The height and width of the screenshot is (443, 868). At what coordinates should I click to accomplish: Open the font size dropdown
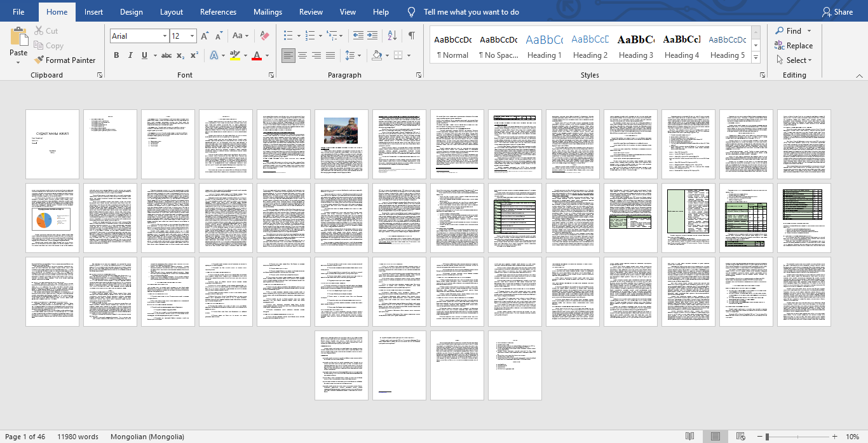coord(192,36)
